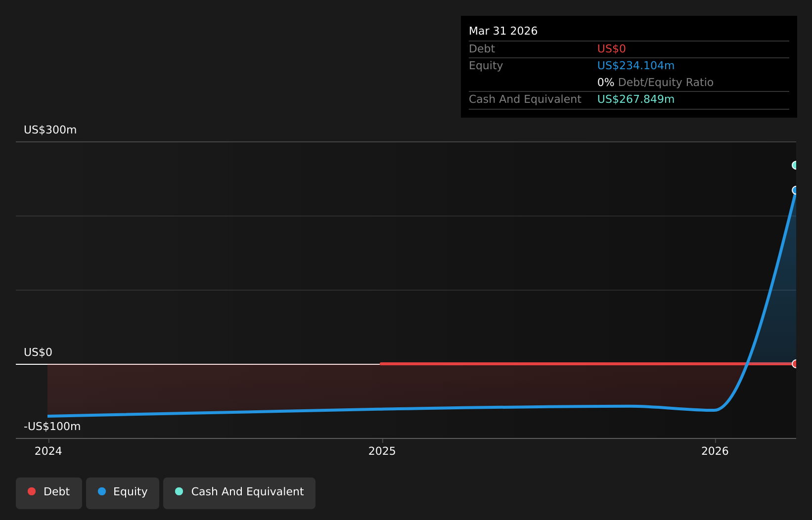Click the US$0 y-axis label

coord(38,352)
